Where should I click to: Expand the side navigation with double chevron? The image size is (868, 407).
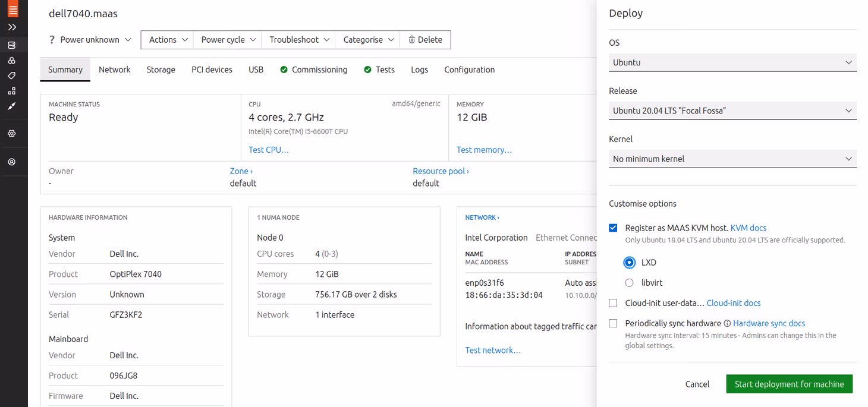12,27
